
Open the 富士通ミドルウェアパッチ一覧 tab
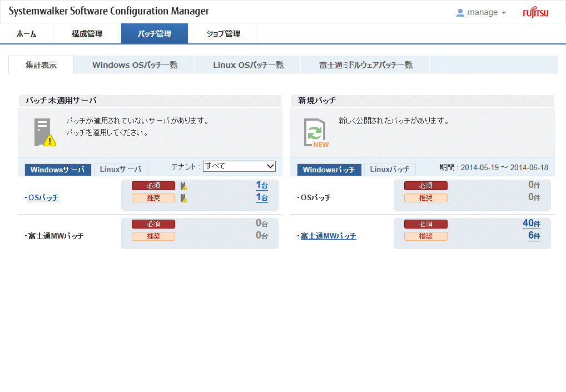(x=365, y=65)
